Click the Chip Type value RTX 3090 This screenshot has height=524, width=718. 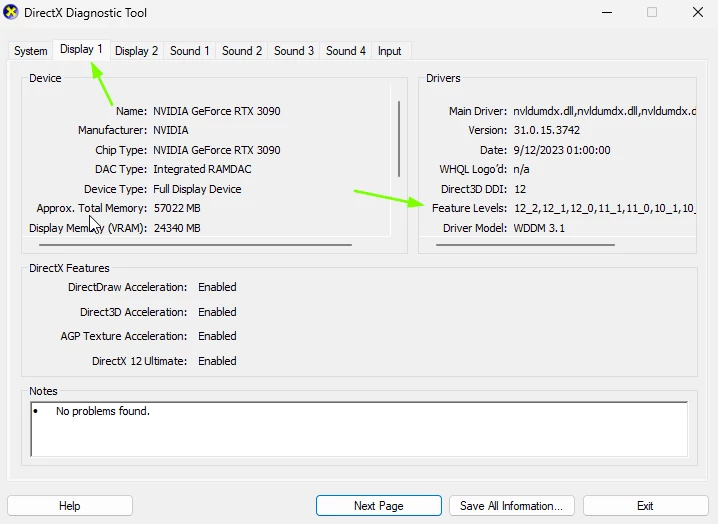[217, 150]
